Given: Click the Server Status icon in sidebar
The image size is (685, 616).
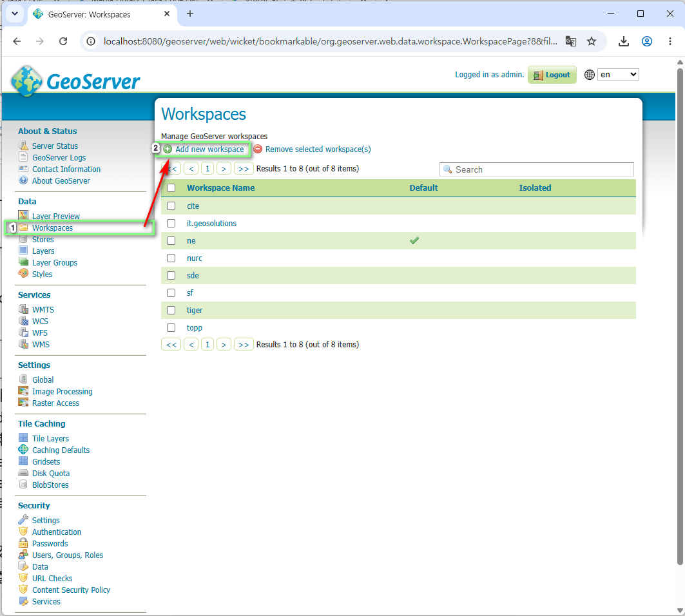Looking at the screenshot, I should 23,146.
